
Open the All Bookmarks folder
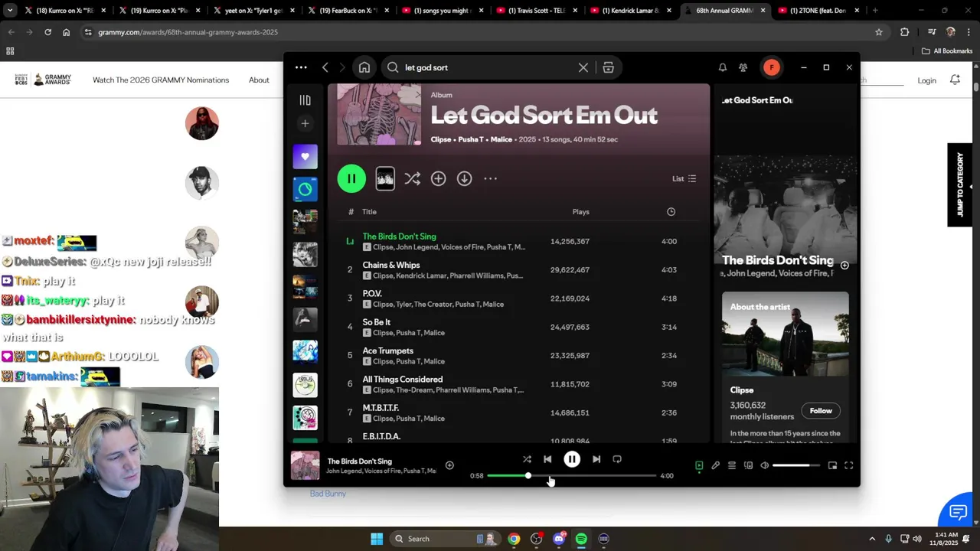click(947, 51)
